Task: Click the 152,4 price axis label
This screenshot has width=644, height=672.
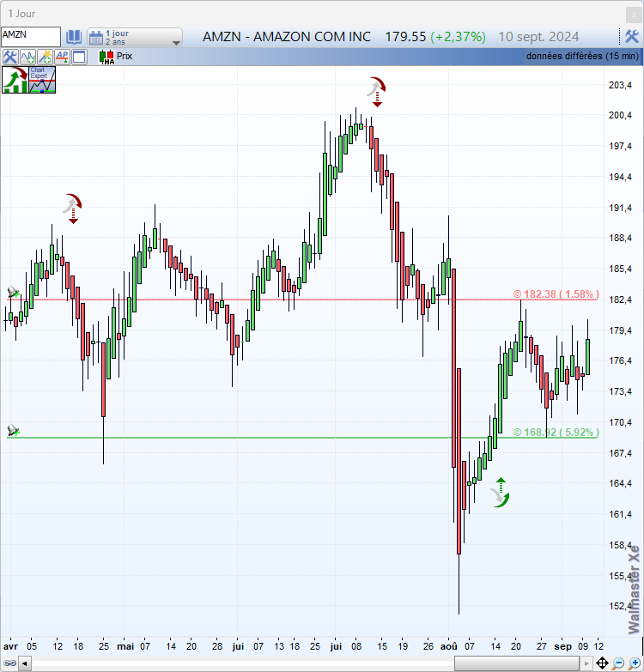Action: tap(620, 606)
